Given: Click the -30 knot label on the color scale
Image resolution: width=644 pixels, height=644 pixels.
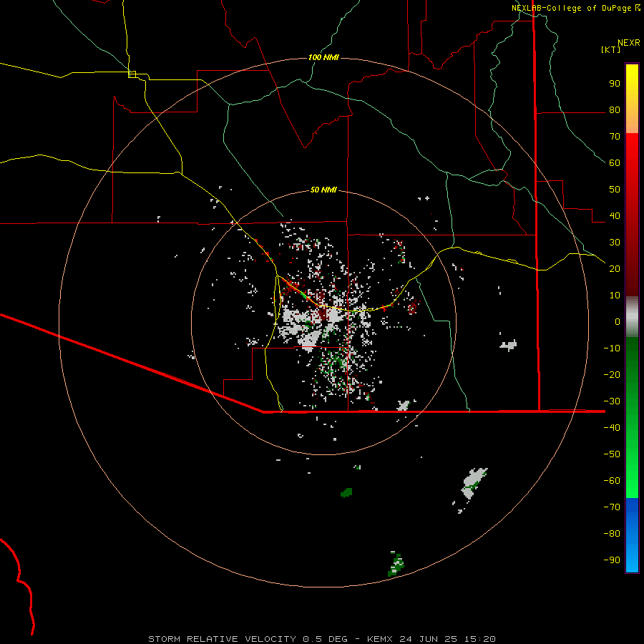Looking at the screenshot, I should pyautogui.click(x=612, y=401).
